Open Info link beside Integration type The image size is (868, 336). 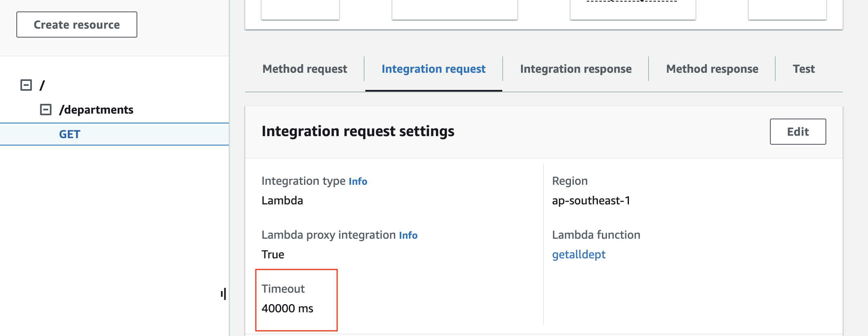tap(358, 181)
